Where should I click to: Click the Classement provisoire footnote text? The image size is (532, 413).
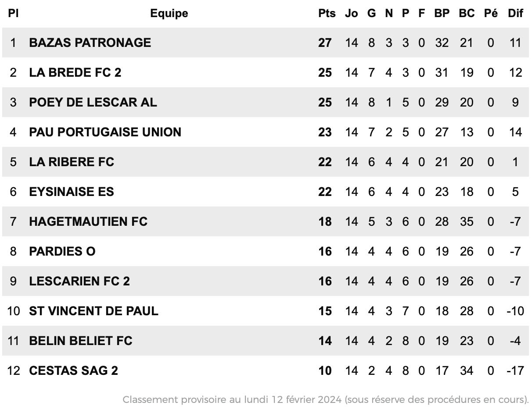pos(326,399)
